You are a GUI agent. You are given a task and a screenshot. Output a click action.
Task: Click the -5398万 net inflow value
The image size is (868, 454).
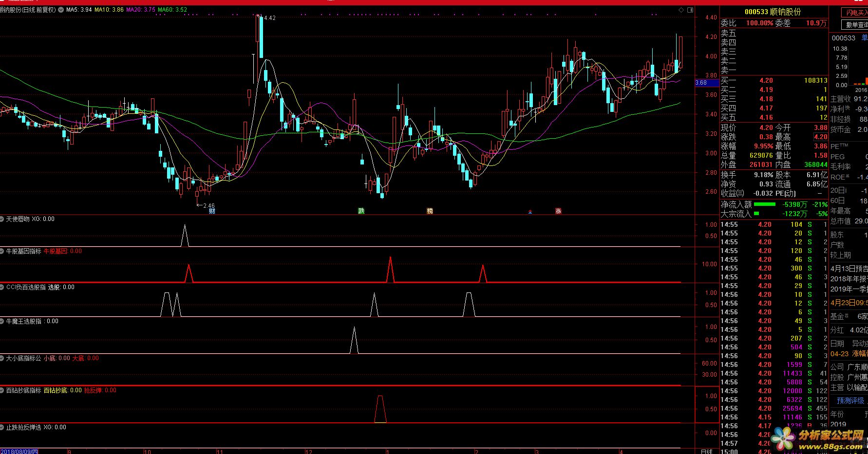[x=794, y=204]
